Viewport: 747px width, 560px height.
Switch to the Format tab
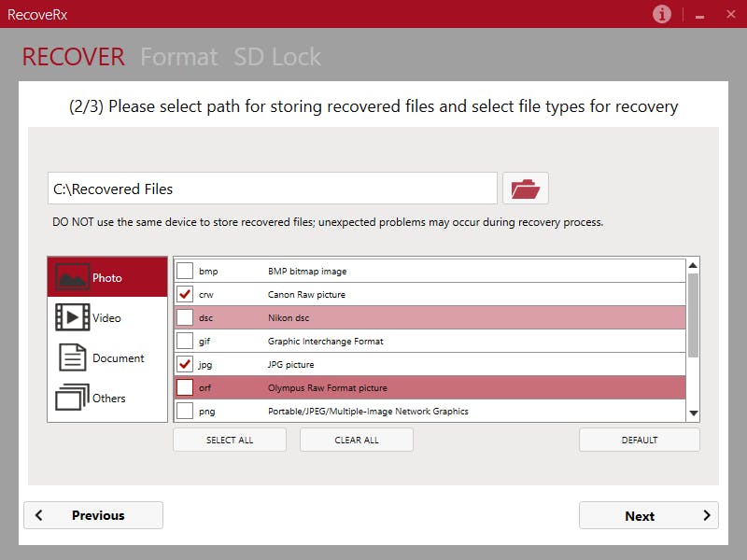[178, 57]
